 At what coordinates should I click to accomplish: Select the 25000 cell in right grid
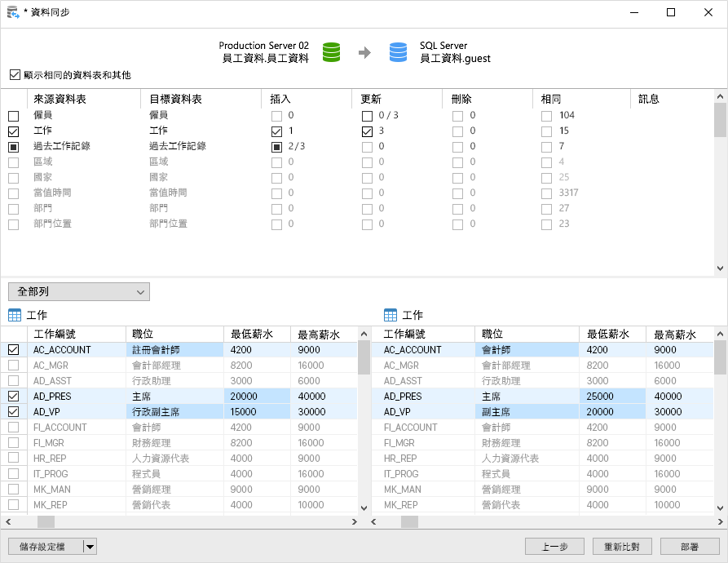click(x=612, y=397)
